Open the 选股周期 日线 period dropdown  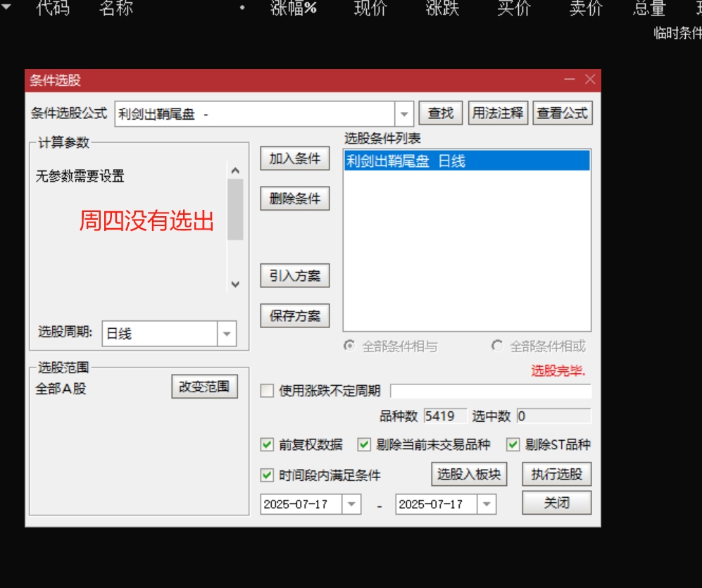coord(227,334)
